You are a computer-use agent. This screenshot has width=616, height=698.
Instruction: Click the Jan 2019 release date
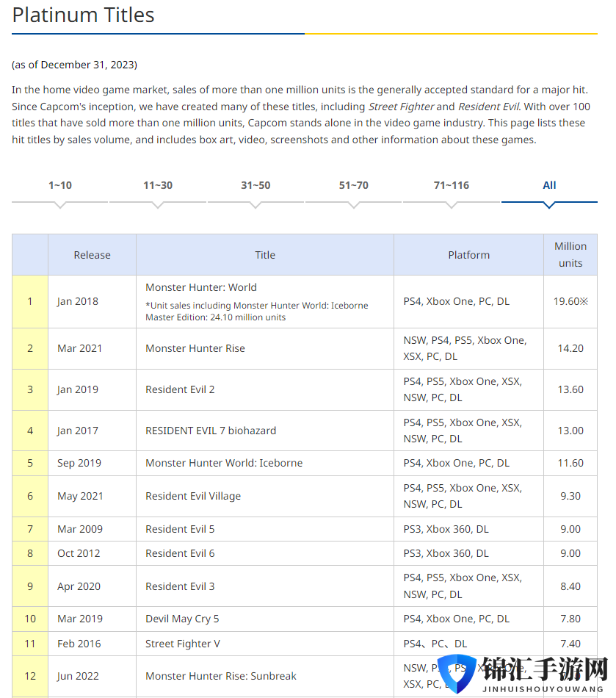point(78,389)
